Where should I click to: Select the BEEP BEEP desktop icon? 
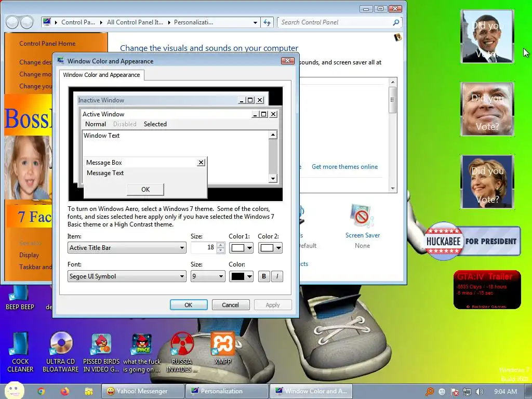point(20,298)
